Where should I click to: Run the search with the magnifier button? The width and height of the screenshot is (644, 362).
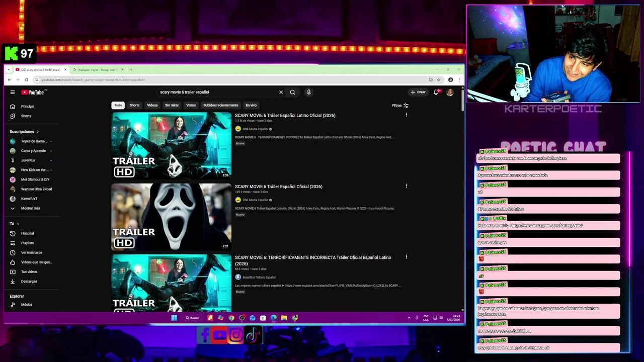coord(292,92)
